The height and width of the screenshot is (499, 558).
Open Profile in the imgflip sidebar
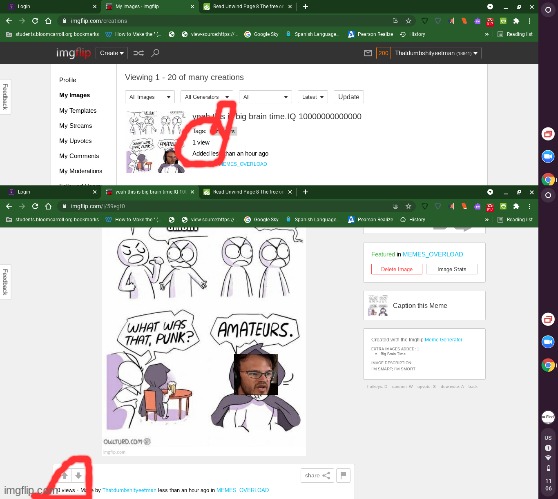click(x=68, y=80)
